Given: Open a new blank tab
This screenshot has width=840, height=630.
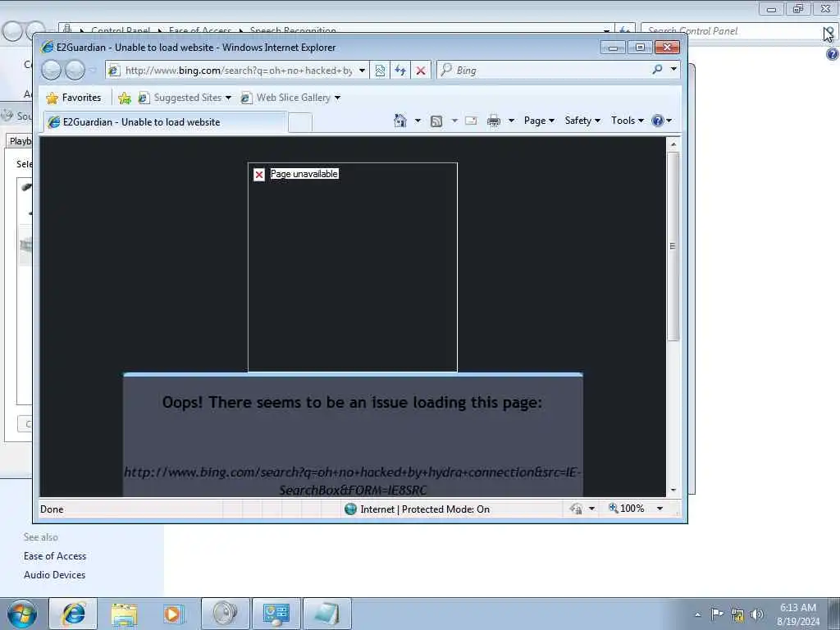Looking at the screenshot, I should coord(300,123).
